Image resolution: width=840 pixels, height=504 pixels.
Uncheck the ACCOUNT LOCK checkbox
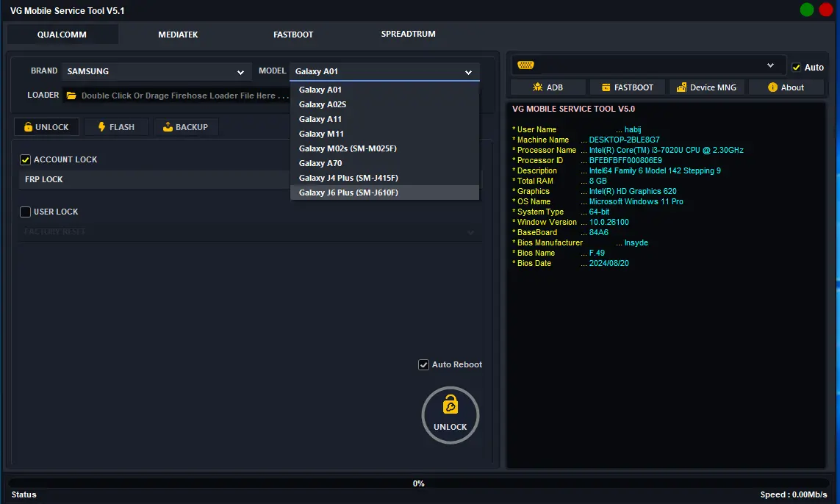click(25, 159)
